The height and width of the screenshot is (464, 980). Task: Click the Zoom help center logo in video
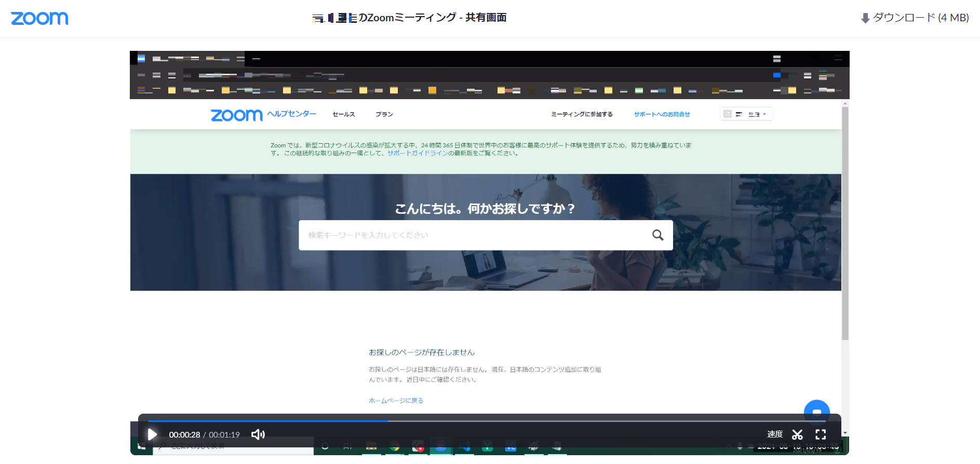click(236, 115)
